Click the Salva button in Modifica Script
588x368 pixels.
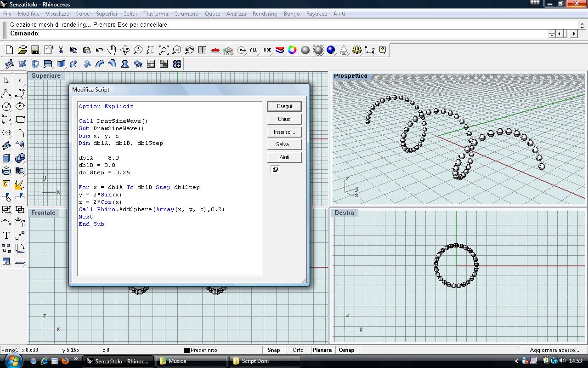coord(284,144)
